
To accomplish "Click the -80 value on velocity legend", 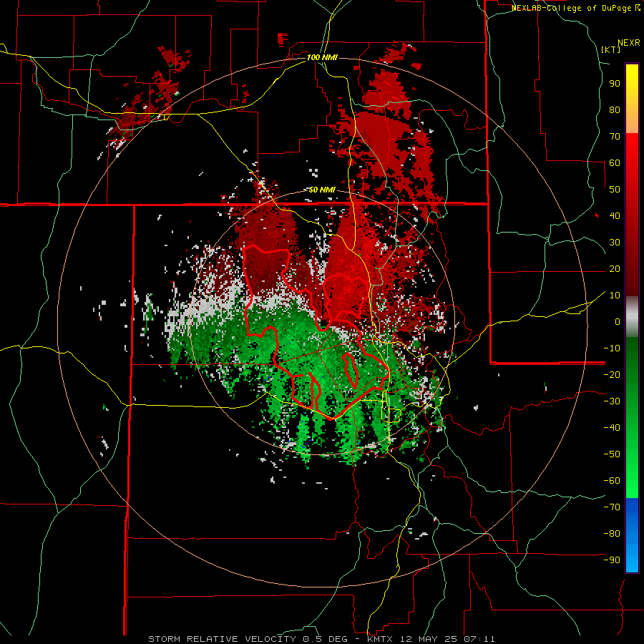I will 612,534.
